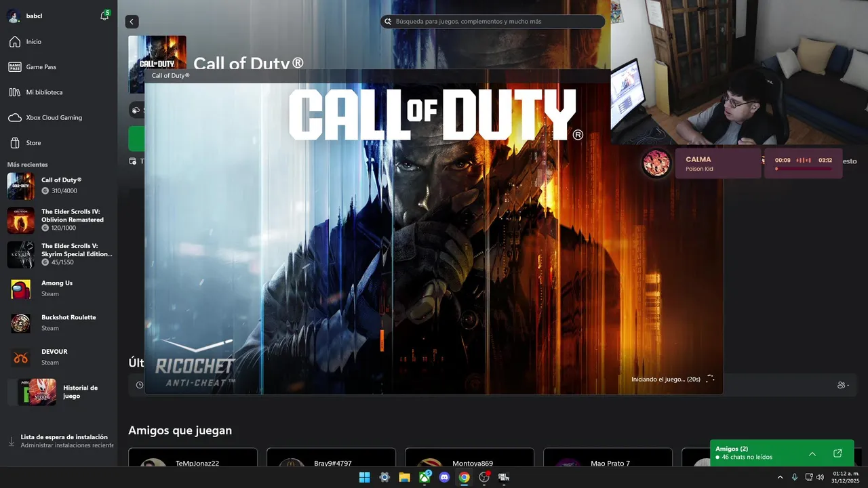
Task: Open Google Chrome from the taskbar
Action: click(464, 477)
